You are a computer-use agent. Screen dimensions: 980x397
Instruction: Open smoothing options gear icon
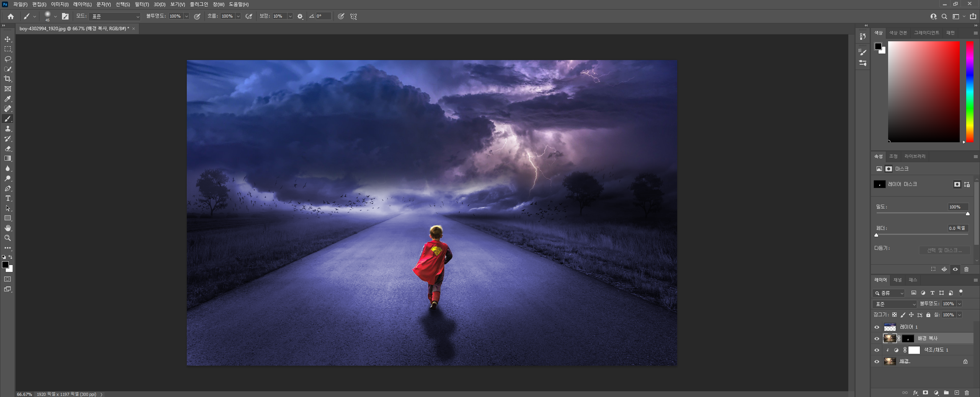[x=300, y=16]
